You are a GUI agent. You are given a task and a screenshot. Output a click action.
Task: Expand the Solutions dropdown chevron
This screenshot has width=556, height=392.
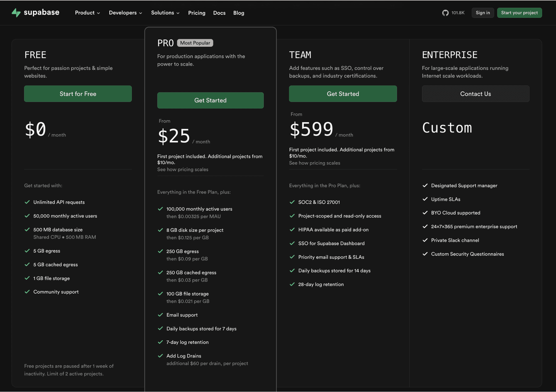click(x=178, y=13)
